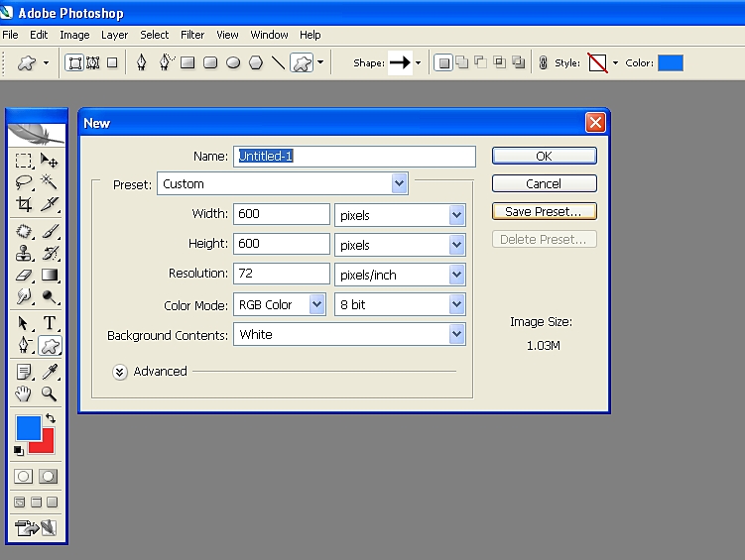Viewport: 745px width, 560px height.
Task: Select the Move tool in toolbox
Action: point(49,161)
